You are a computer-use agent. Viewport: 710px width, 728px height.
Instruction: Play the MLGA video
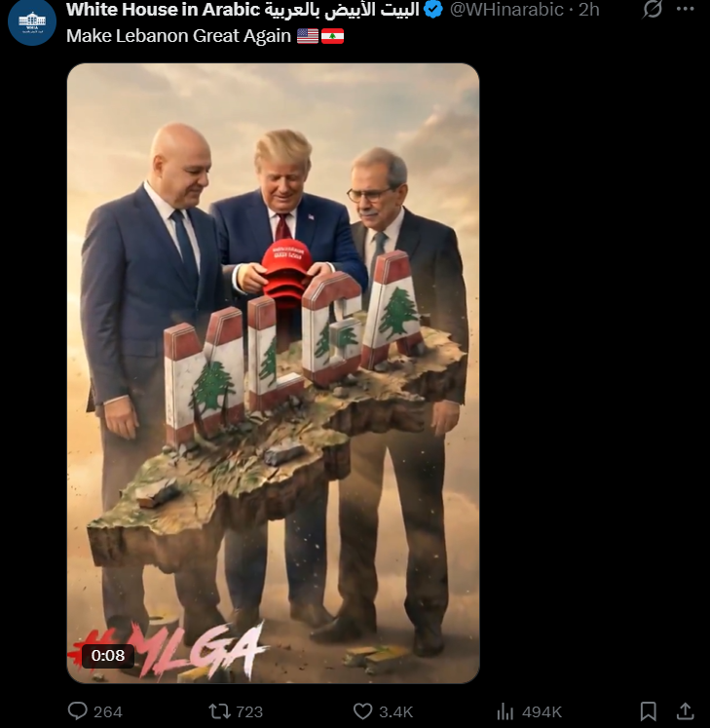tap(274, 373)
